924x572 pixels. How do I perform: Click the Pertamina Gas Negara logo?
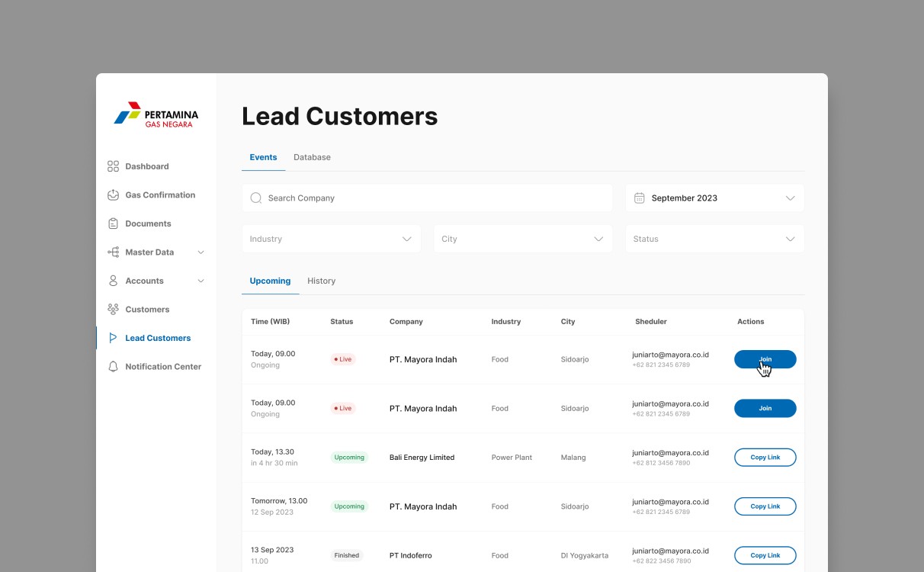(156, 114)
